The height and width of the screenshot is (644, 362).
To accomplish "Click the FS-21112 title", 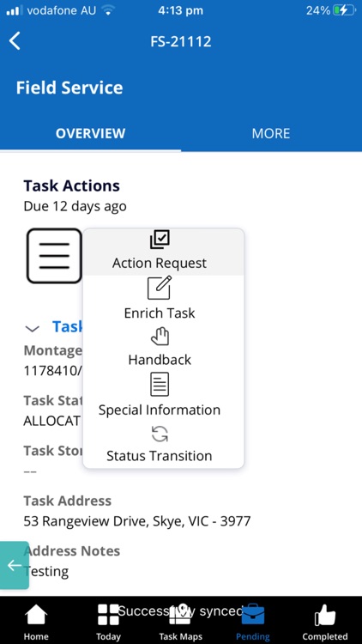I will click(x=181, y=41).
